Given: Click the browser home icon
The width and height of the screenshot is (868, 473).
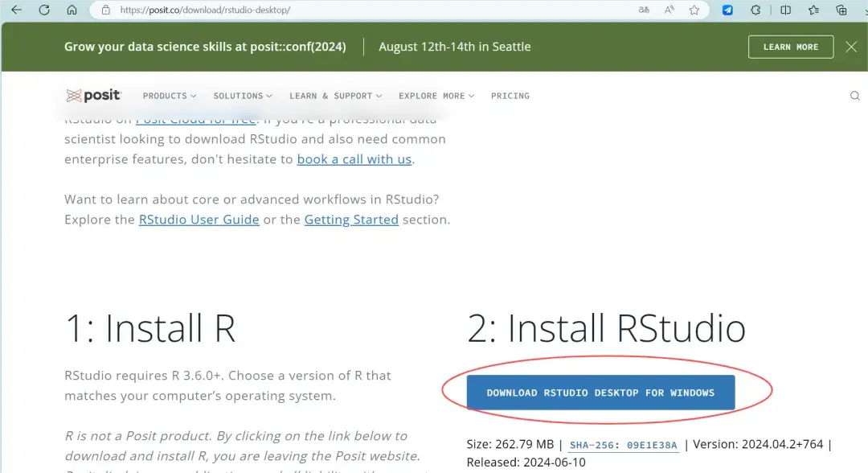Looking at the screenshot, I should (71, 10).
